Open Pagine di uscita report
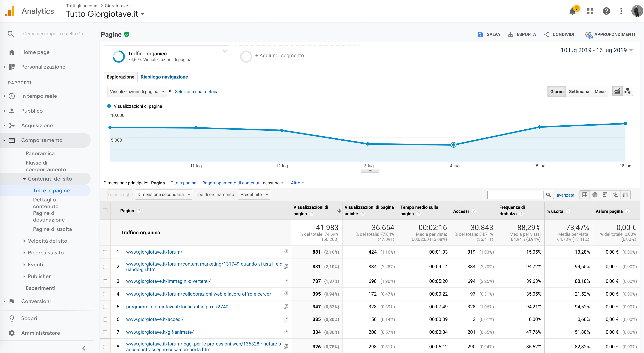Viewport: 644px width, 353px height. tap(52, 229)
